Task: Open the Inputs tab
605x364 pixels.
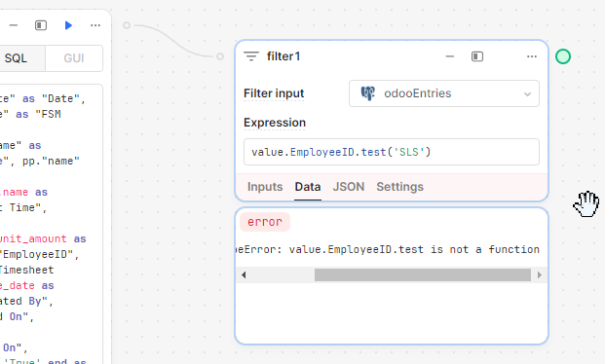Action: point(265,187)
